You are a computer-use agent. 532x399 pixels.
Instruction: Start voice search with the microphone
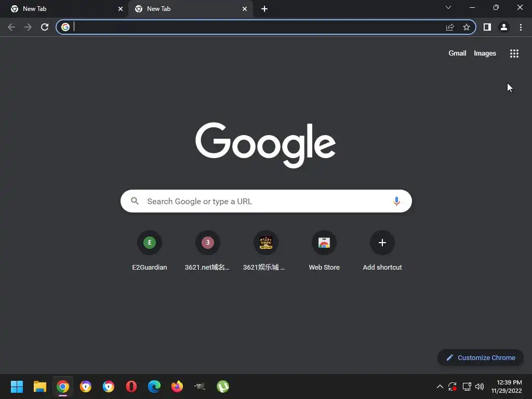point(396,201)
